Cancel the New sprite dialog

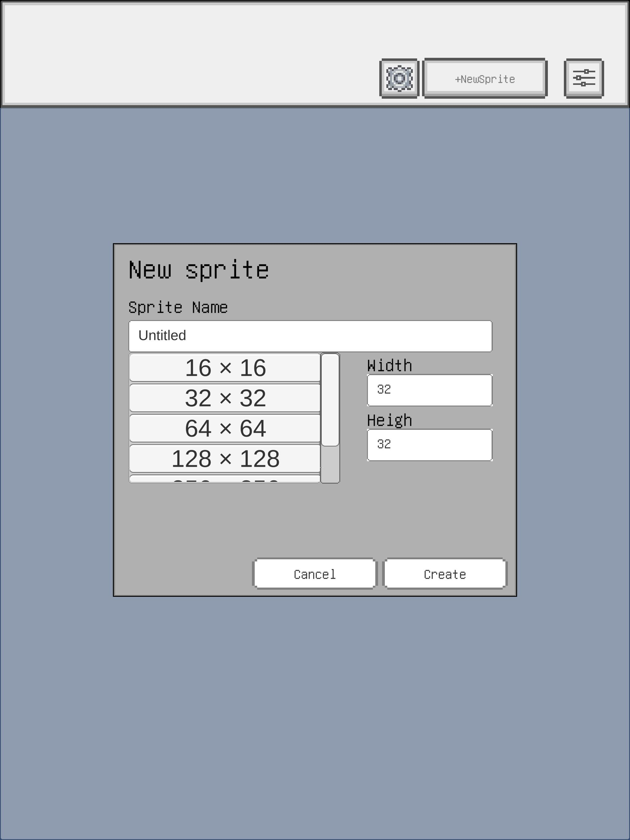pyautogui.click(x=315, y=573)
